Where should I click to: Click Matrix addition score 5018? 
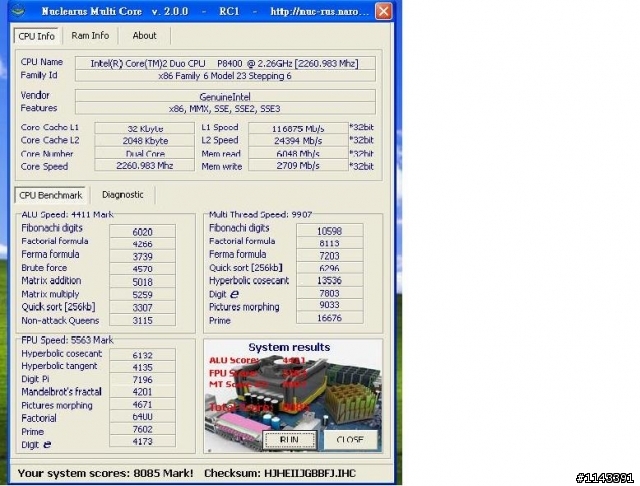point(142,282)
